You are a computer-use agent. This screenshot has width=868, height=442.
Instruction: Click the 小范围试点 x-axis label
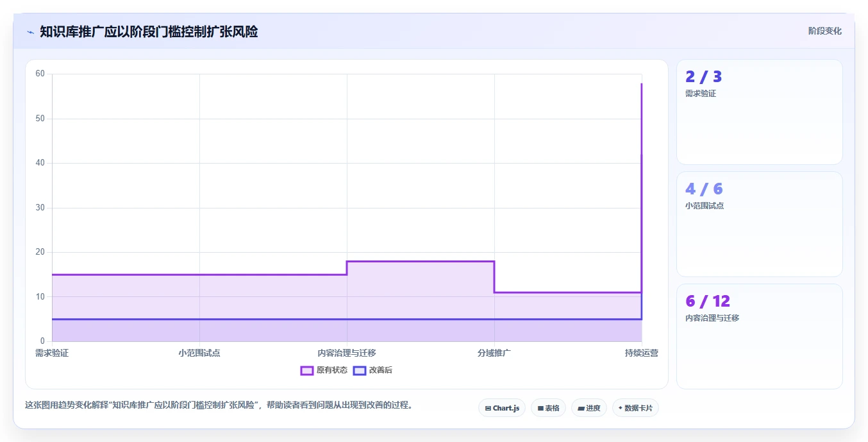coord(199,353)
